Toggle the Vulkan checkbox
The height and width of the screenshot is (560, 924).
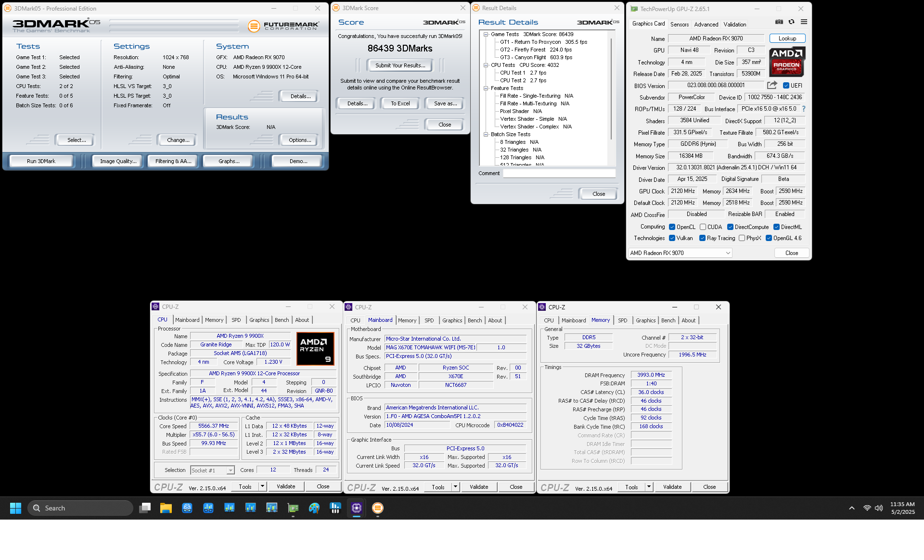click(672, 238)
